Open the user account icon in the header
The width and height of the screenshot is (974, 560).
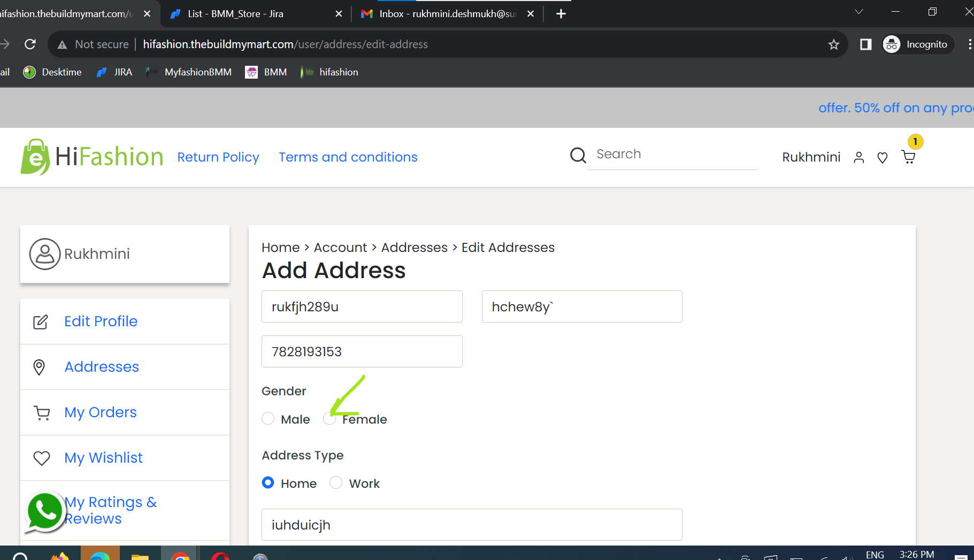coord(859,157)
